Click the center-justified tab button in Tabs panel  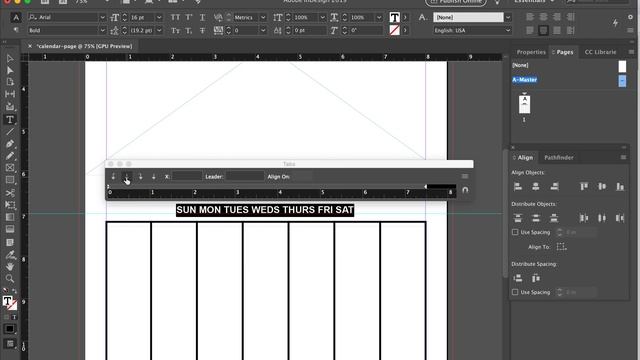pyautogui.click(x=127, y=176)
